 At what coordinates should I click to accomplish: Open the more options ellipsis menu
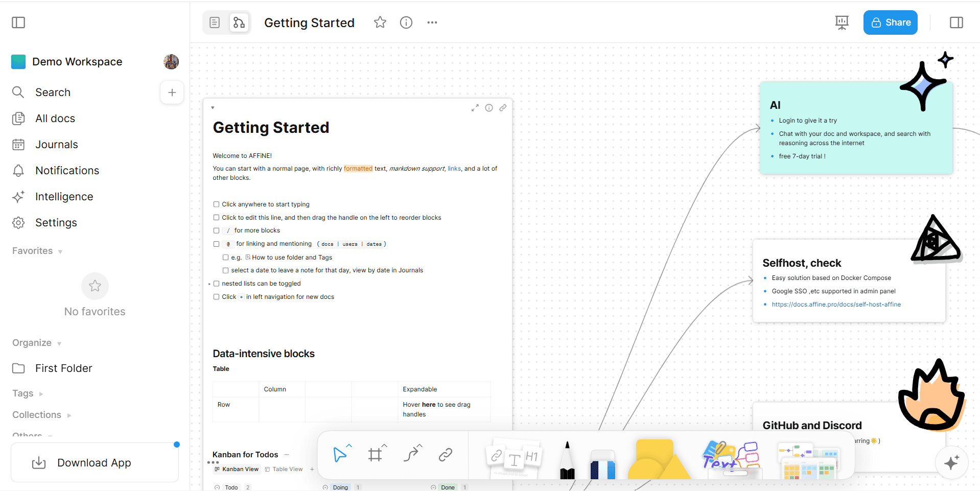432,22
